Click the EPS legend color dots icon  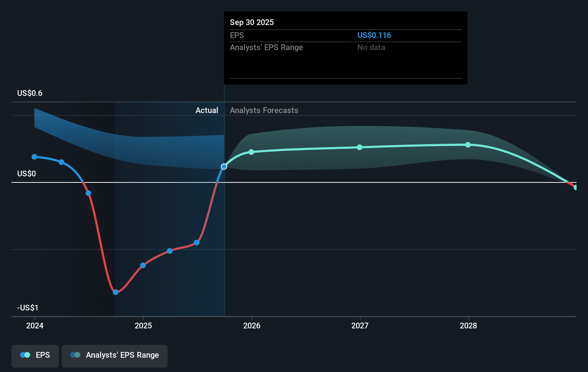(x=25, y=355)
